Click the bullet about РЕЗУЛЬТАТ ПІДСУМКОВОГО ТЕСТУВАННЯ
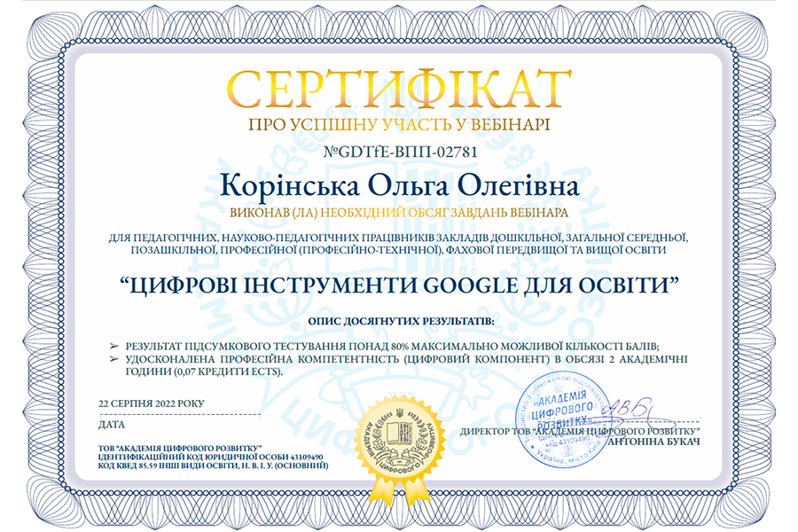798x532 pixels. tap(393, 346)
